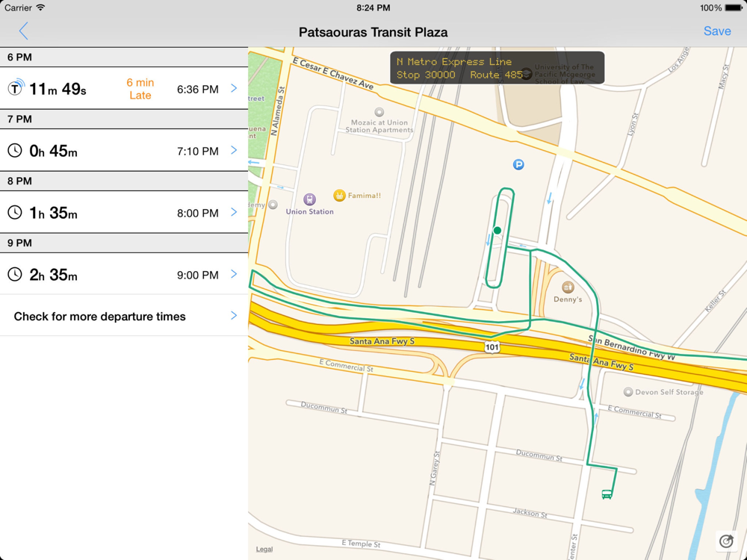Tap the 7 PM section header
The height and width of the screenshot is (560, 747).
[124, 119]
